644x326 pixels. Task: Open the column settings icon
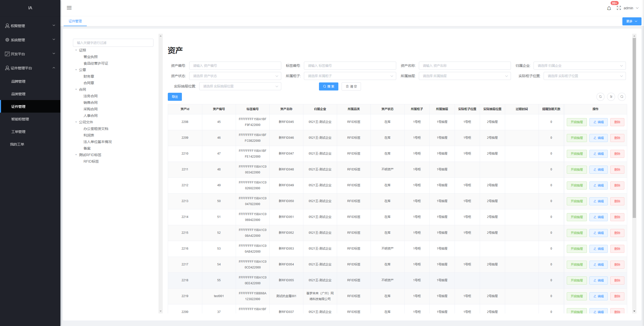click(x=611, y=97)
